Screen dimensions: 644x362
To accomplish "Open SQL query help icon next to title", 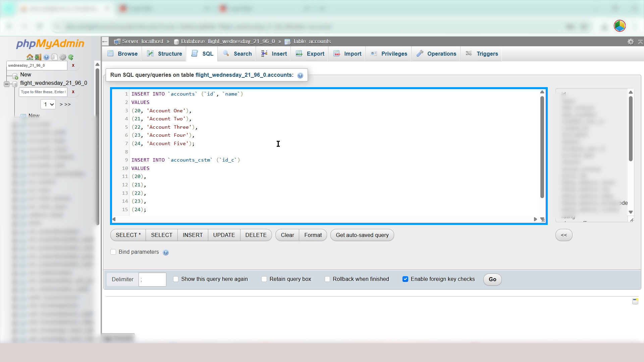I will click(300, 75).
